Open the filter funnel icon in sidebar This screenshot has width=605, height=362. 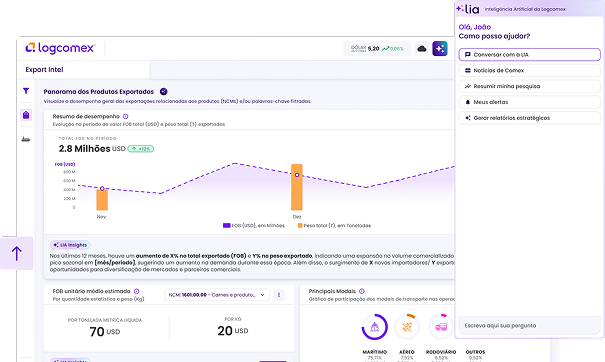(26, 91)
